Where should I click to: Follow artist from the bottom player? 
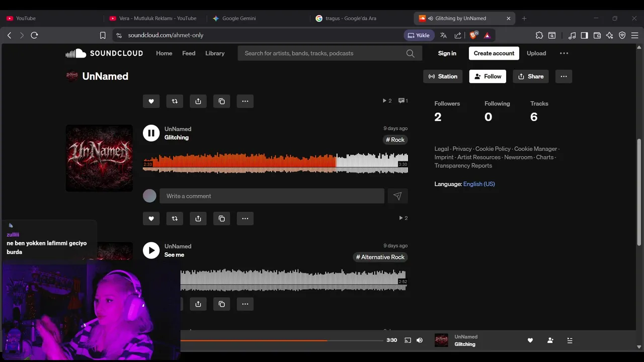point(550,340)
